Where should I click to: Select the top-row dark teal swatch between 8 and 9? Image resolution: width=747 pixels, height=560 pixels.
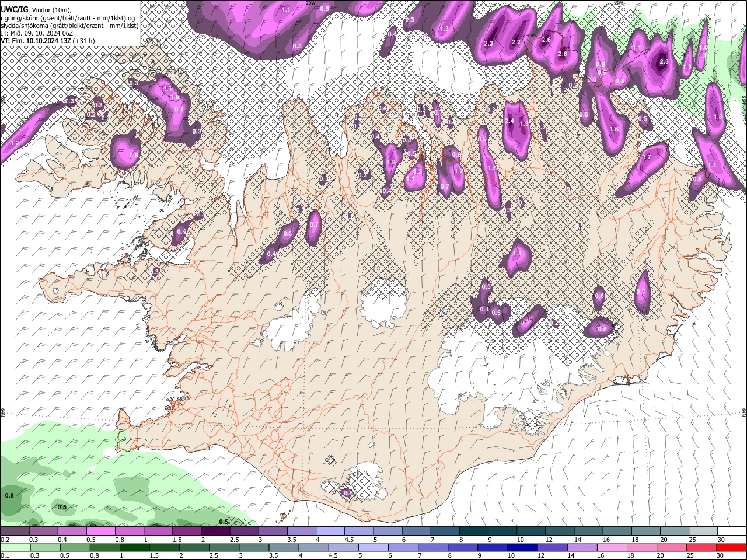pos(473,531)
